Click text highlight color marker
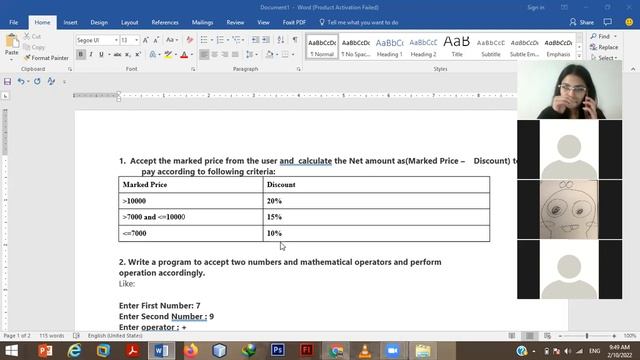Screen dimensions: 640x360 168,54
